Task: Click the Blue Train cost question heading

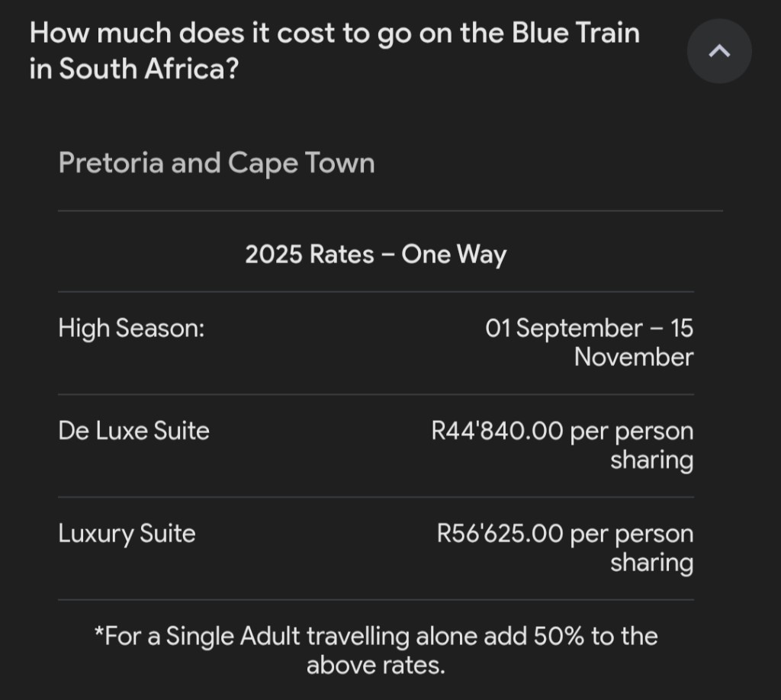Action: [334, 51]
